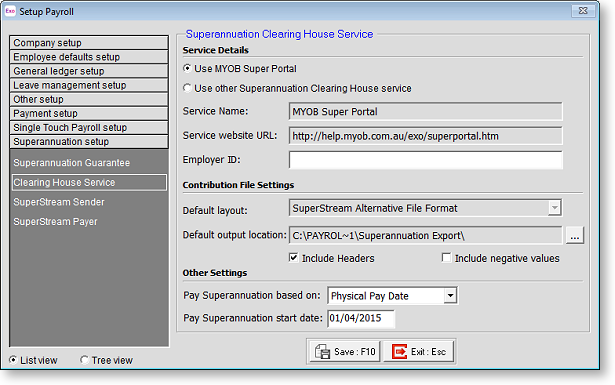
Task: Open Company setup section
Action: click(89, 43)
